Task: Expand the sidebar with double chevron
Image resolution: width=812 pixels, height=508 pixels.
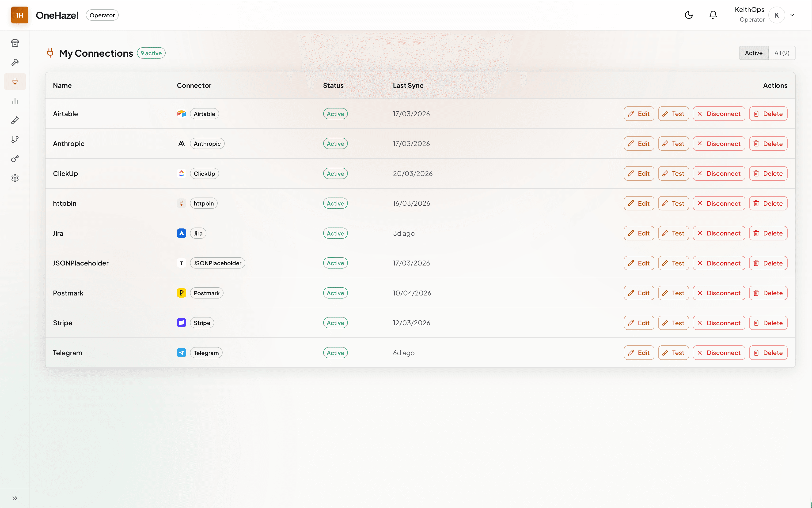Action: pos(15,498)
